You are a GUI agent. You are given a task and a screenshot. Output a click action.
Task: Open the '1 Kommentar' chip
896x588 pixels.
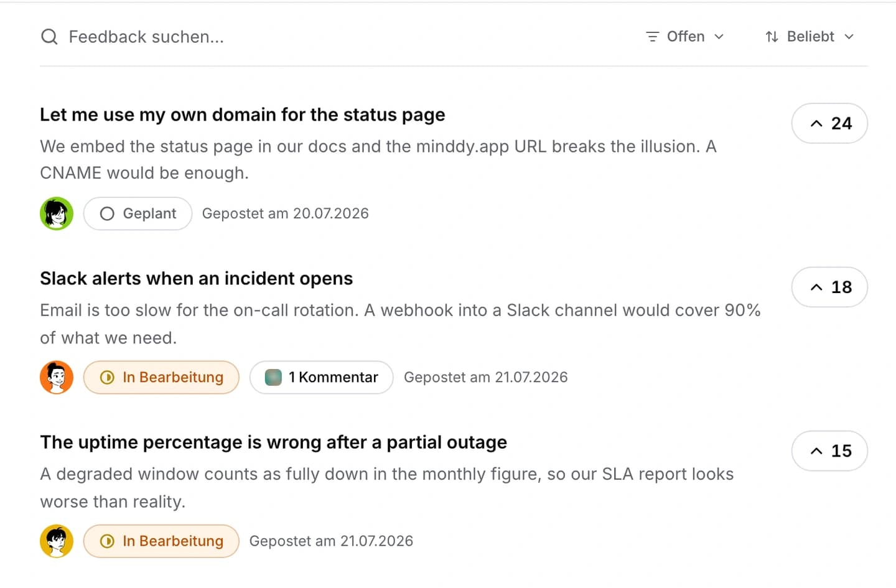[322, 377]
